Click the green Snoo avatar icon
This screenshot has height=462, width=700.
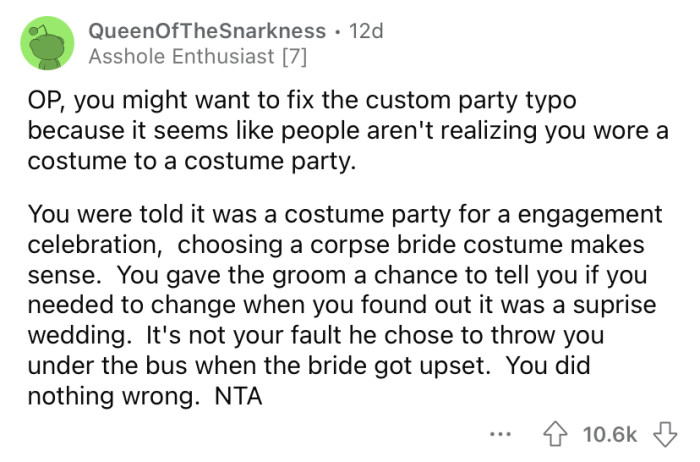(46, 44)
